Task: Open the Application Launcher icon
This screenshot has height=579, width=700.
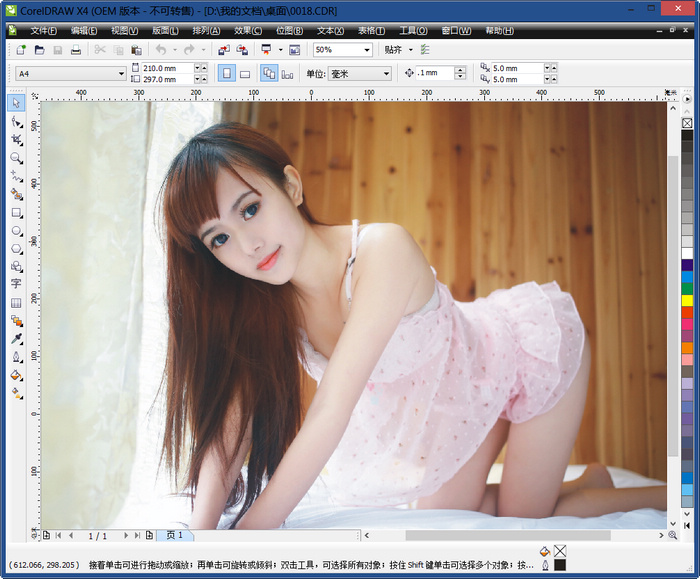Action: (x=267, y=50)
